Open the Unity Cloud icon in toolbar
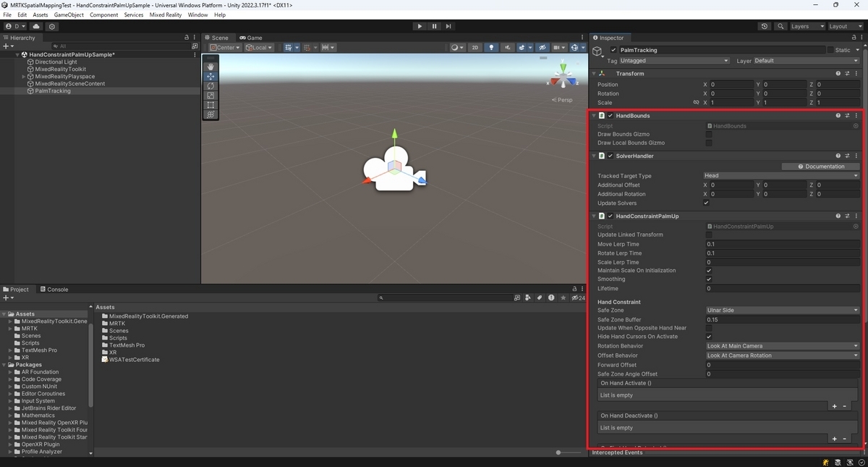Image resolution: width=868 pixels, height=467 pixels. point(36,26)
